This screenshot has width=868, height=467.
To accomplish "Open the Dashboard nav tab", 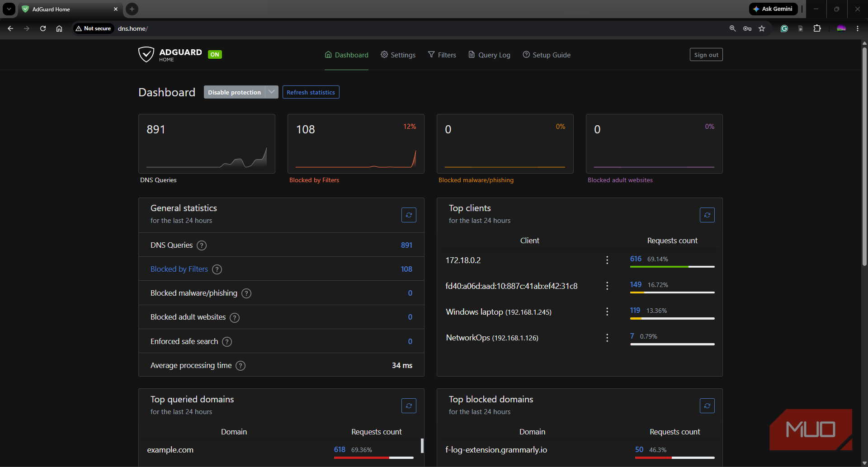I will [347, 55].
